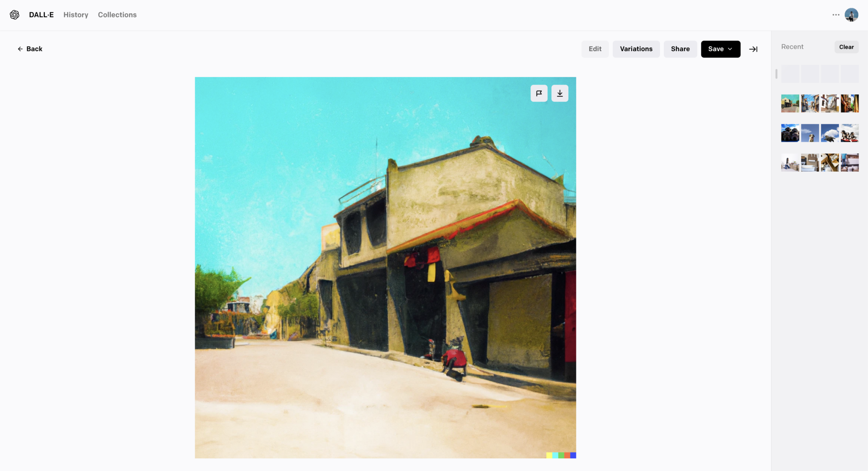
Task: Click the Variations button
Action: [636, 49]
